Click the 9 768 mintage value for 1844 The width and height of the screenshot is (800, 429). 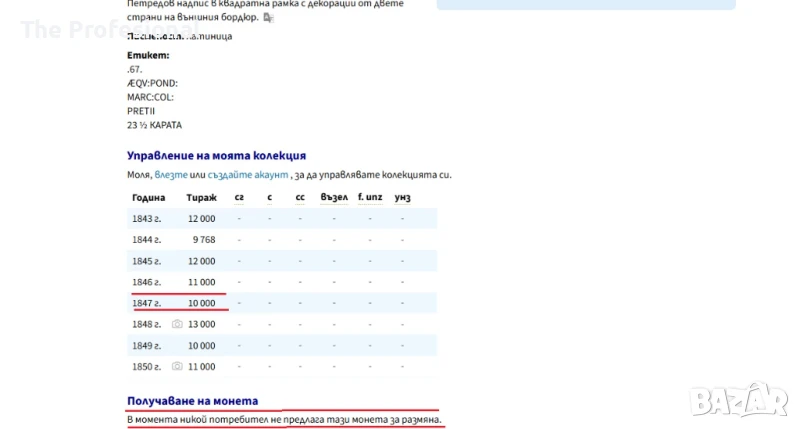pyautogui.click(x=203, y=240)
